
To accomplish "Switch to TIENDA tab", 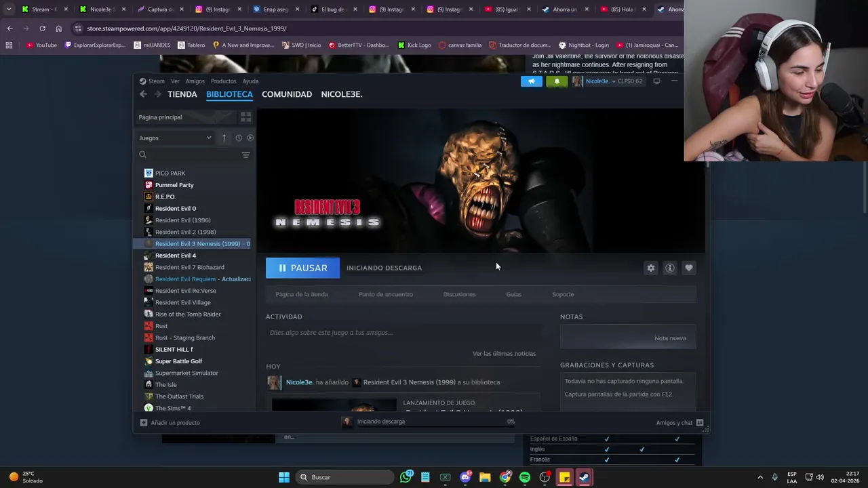I will [x=182, y=94].
